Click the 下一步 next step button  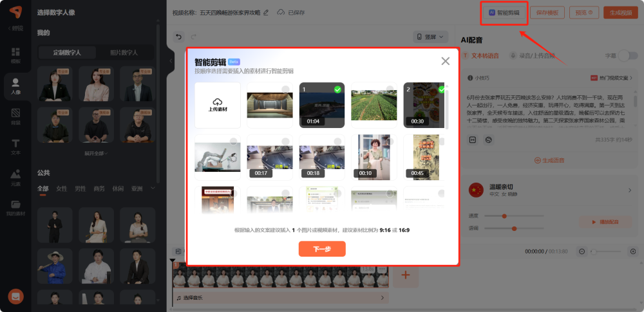point(322,249)
